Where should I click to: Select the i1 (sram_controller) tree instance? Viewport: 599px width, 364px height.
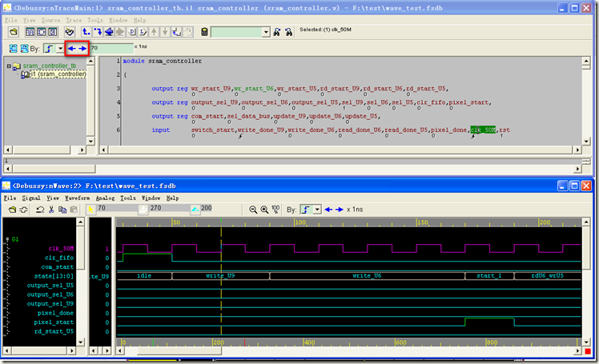[x=58, y=74]
